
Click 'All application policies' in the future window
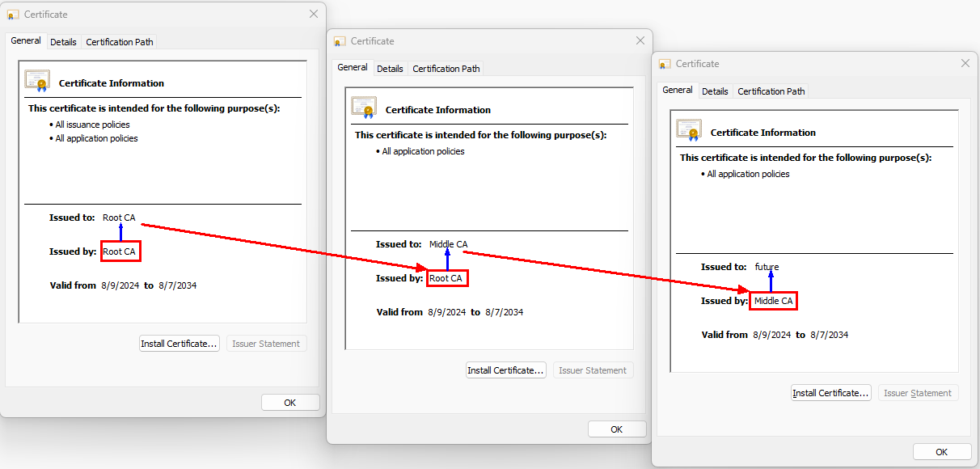(x=748, y=174)
